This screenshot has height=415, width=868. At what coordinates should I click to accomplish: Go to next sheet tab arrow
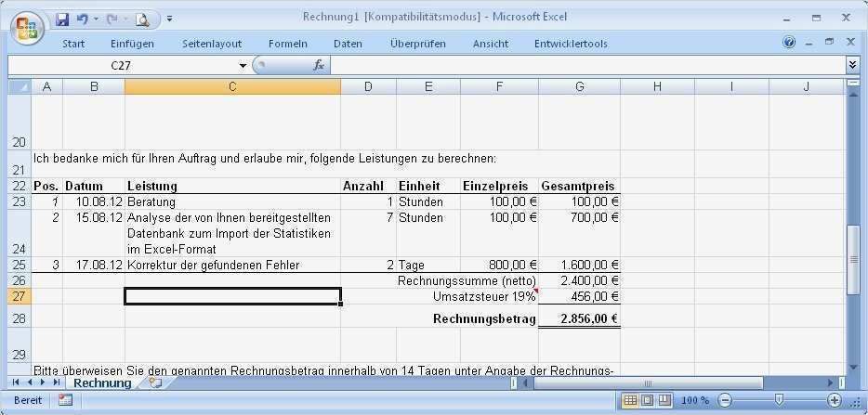click(x=43, y=383)
